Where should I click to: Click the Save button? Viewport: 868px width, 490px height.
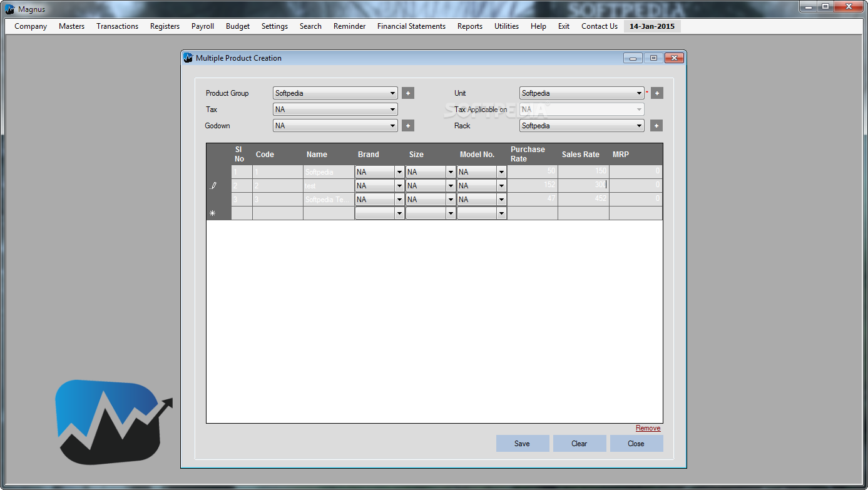pyautogui.click(x=522, y=444)
